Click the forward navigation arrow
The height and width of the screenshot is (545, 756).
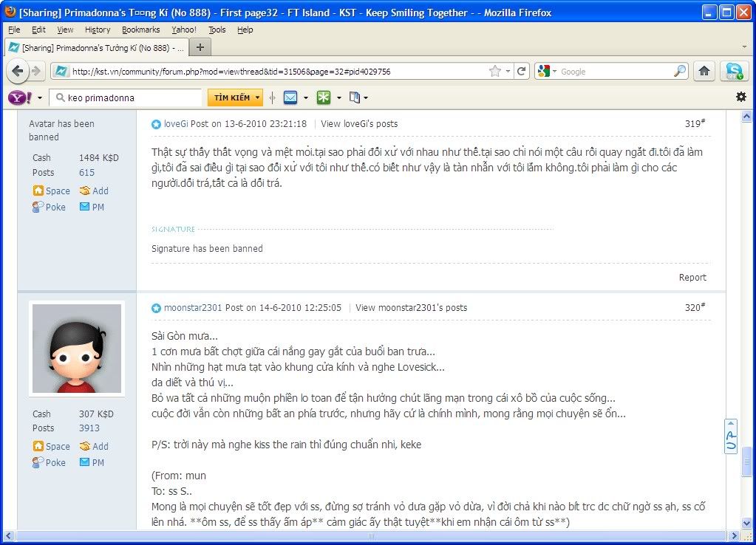point(37,72)
